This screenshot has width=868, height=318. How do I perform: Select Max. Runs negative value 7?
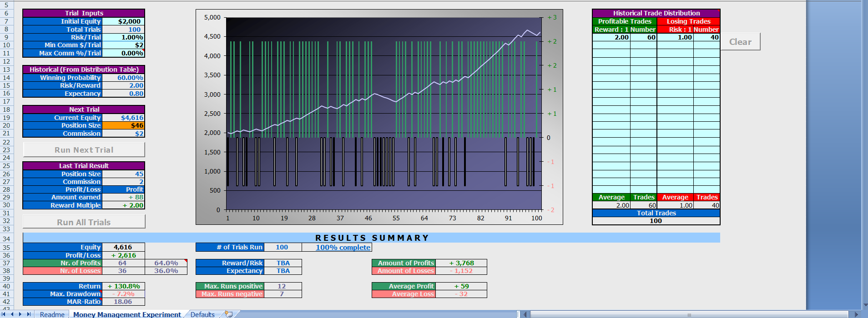click(283, 294)
